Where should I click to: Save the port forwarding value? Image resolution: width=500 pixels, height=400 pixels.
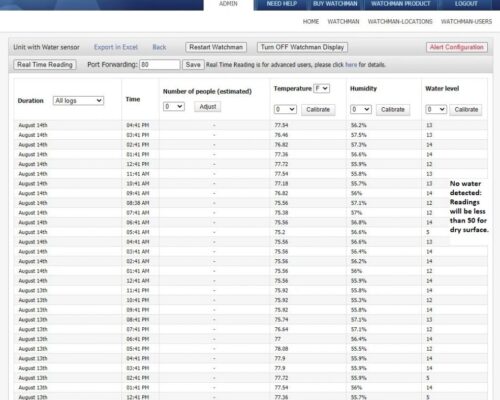[x=193, y=65]
